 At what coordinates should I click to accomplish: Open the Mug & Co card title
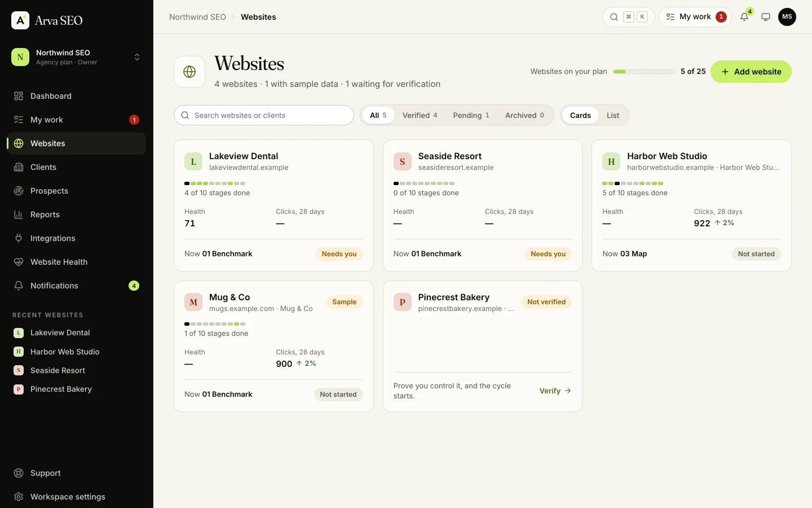tap(230, 297)
